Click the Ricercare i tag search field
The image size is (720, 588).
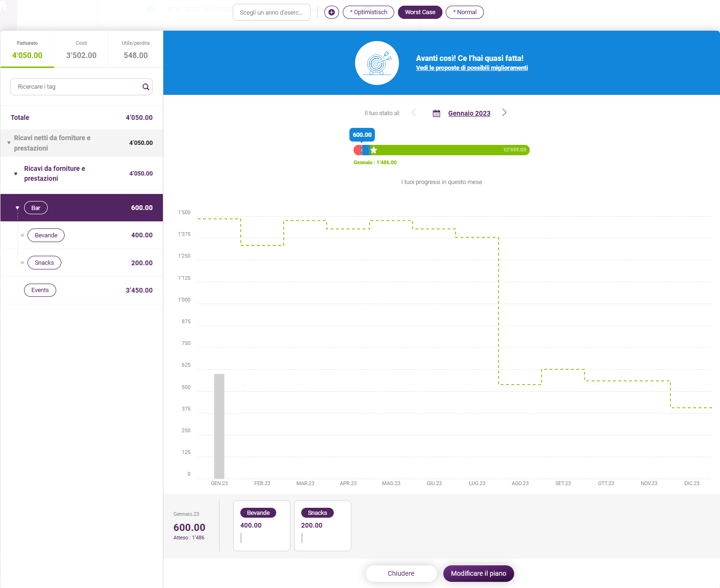coord(81,87)
